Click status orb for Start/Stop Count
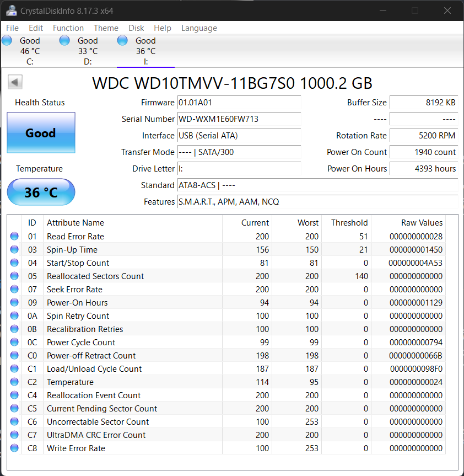Screen dimensions: 464x476 pos(14,263)
